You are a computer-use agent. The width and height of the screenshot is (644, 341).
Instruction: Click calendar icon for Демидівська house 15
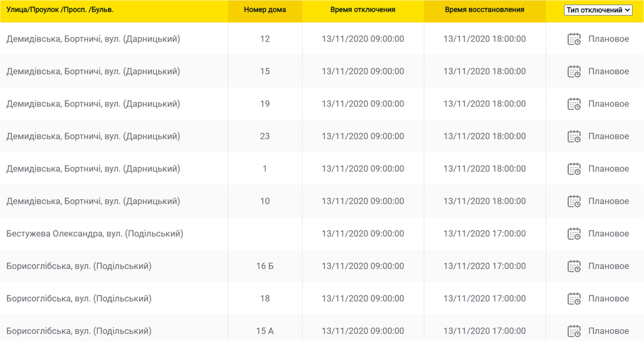[574, 72]
